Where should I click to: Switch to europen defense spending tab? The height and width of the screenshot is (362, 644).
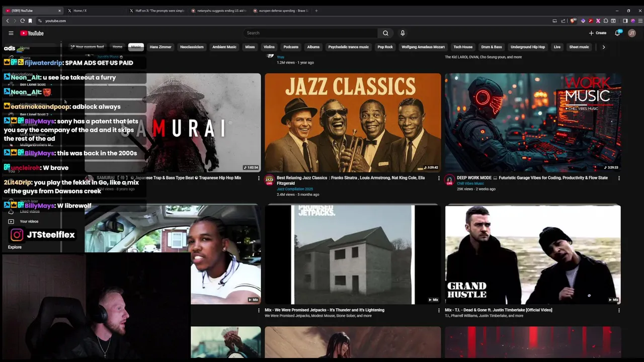[280, 11]
